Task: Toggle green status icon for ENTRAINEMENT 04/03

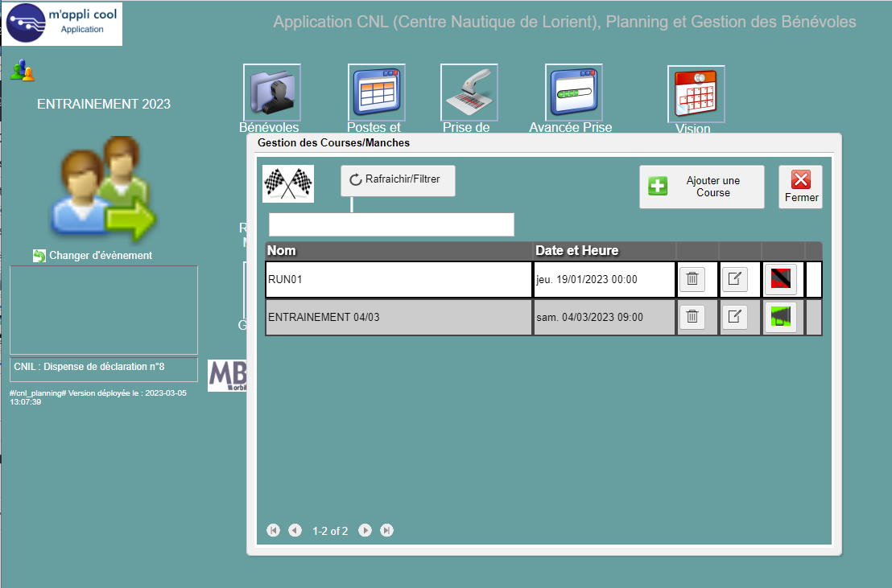Action: click(x=780, y=317)
